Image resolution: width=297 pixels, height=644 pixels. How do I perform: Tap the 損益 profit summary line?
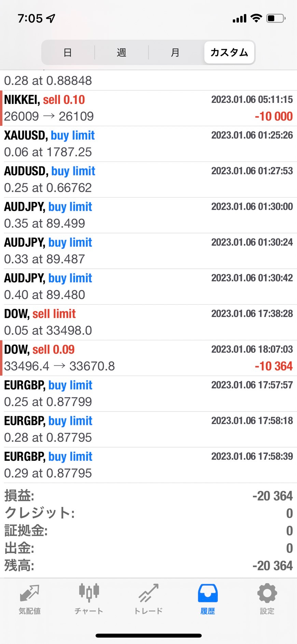tap(148, 496)
